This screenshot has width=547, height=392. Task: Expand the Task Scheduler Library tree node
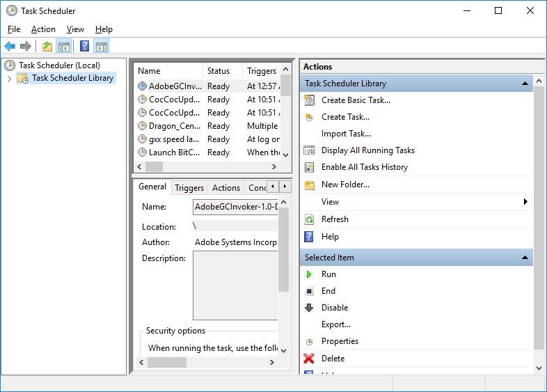(10, 79)
